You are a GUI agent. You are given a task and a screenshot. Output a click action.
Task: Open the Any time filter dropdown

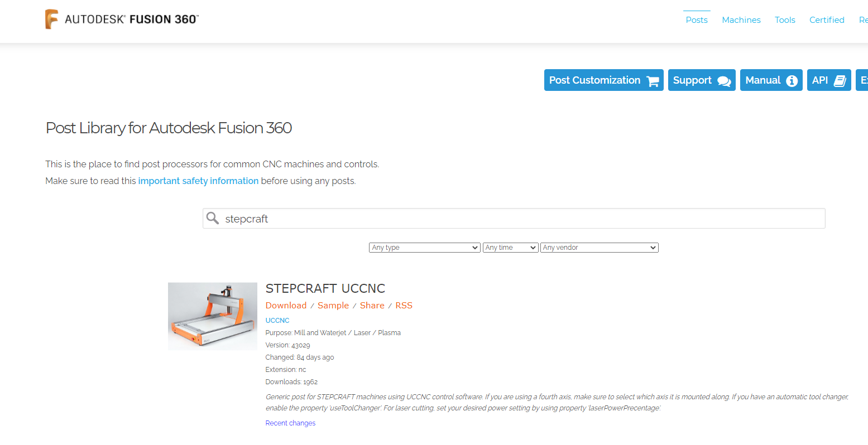510,248
